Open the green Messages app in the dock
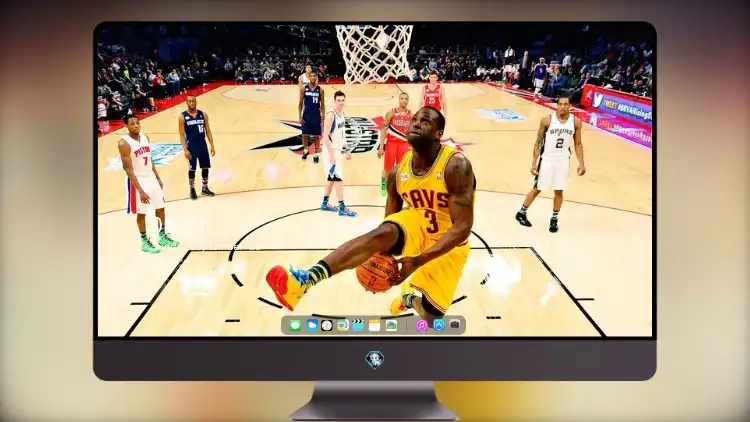Image resolution: width=750 pixels, height=422 pixels. coord(295,325)
